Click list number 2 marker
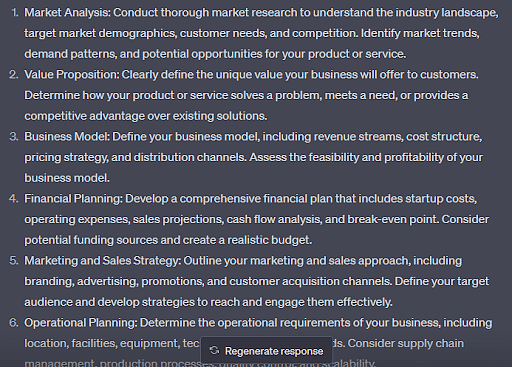 tap(14, 75)
